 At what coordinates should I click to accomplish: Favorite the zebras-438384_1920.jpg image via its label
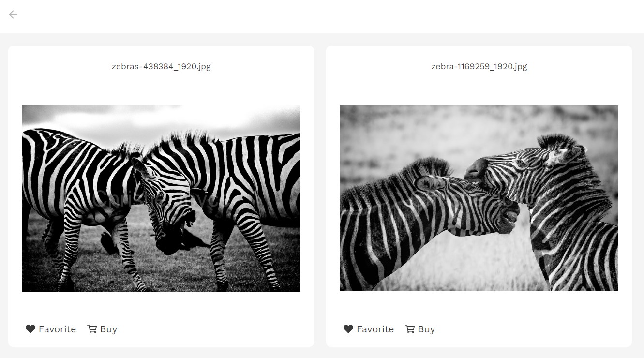pyautogui.click(x=57, y=329)
